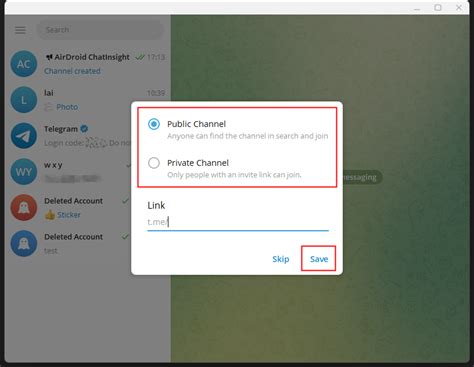Click the 'test' message preview
Viewport: 474px width, 367px height.
51,251
